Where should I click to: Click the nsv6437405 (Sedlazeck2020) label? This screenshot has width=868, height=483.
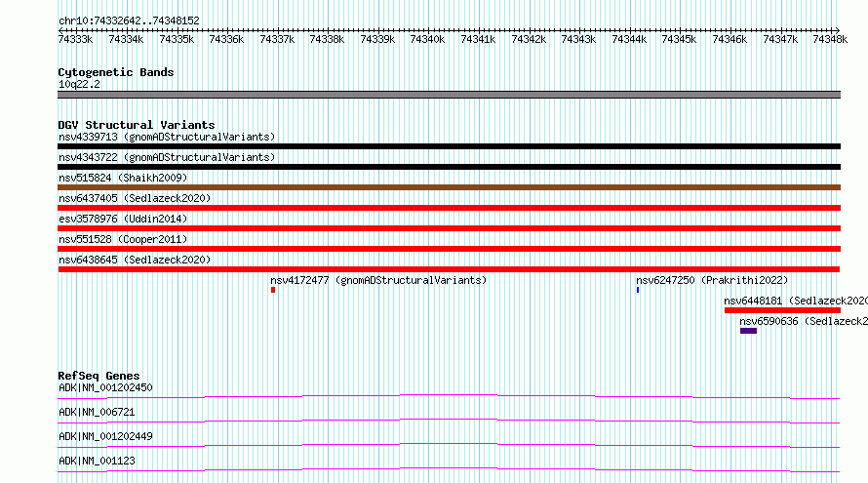tap(135, 198)
